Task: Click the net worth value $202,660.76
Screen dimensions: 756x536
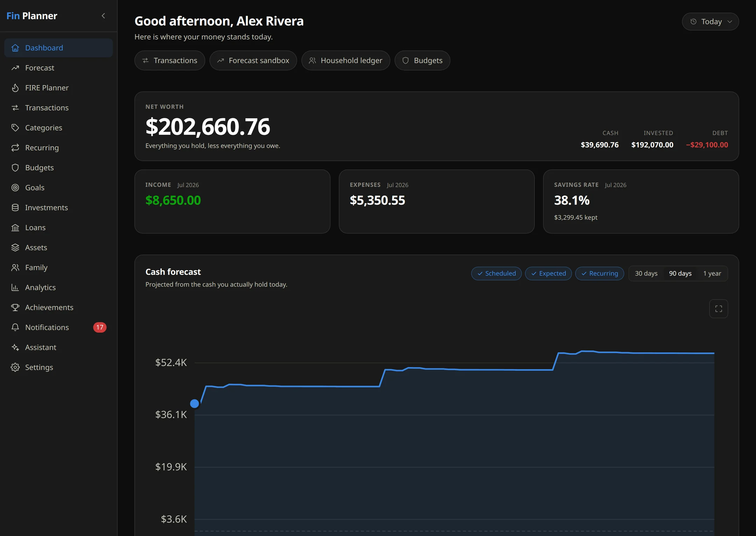Action: tap(208, 127)
